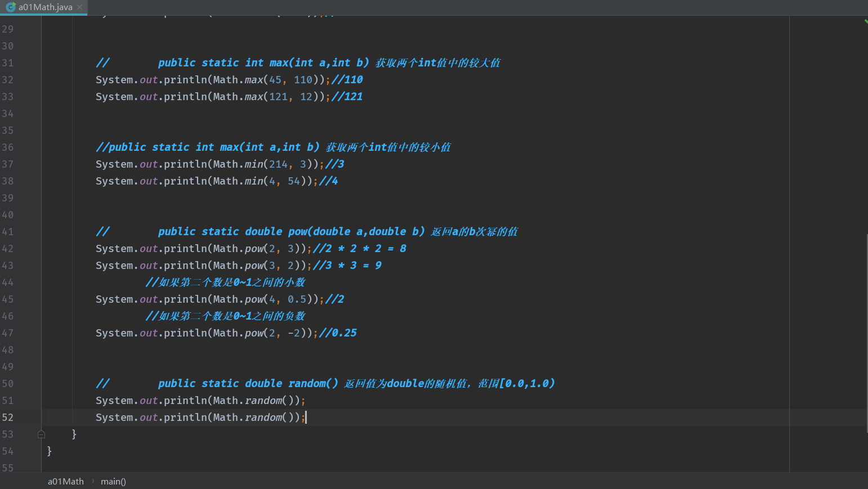Image resolution: width=868 pixels, height=489 pixels.
Task: Click the green inspection checkmark indicator
Action: 866,21
